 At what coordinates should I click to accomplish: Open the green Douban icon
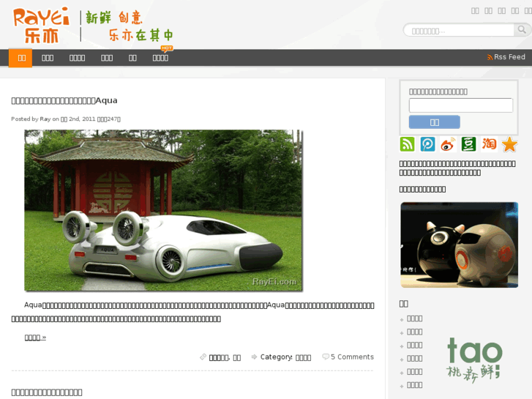click(468, 144)
